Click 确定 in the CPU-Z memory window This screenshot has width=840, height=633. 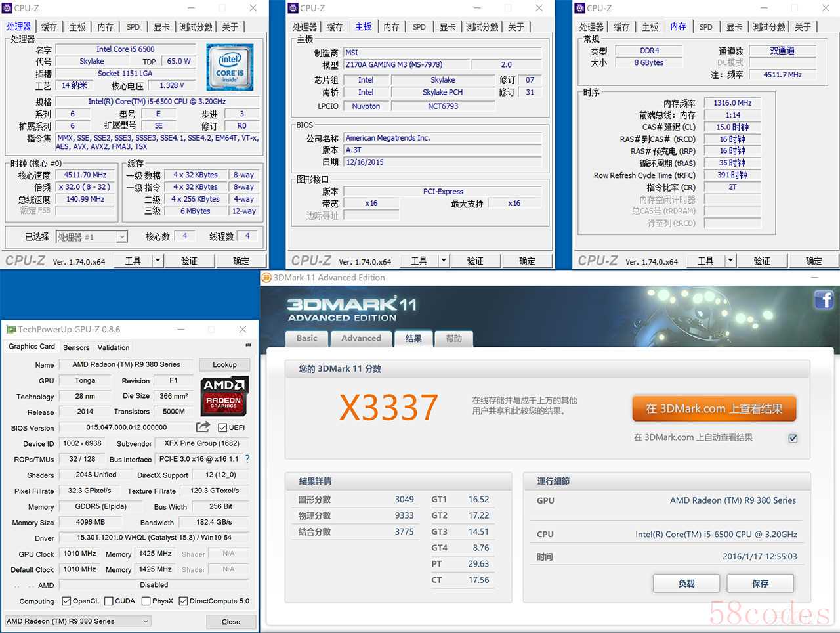point(814,261)
